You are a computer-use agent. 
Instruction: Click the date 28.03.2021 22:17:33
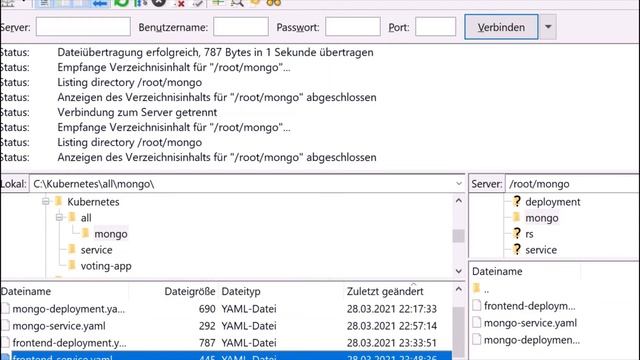pos(392,309)
